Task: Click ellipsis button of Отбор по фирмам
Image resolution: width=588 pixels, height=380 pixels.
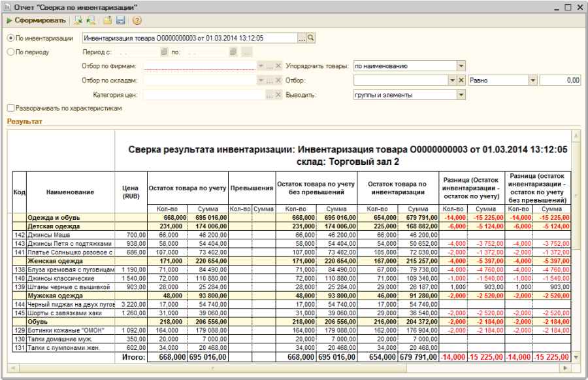Action: click(270, 66)
